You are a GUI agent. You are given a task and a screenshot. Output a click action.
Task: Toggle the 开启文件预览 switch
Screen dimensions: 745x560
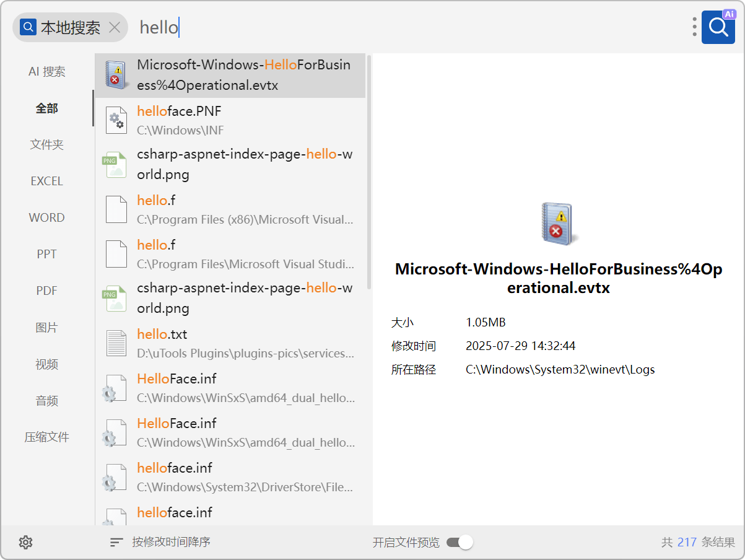[460, 543]
